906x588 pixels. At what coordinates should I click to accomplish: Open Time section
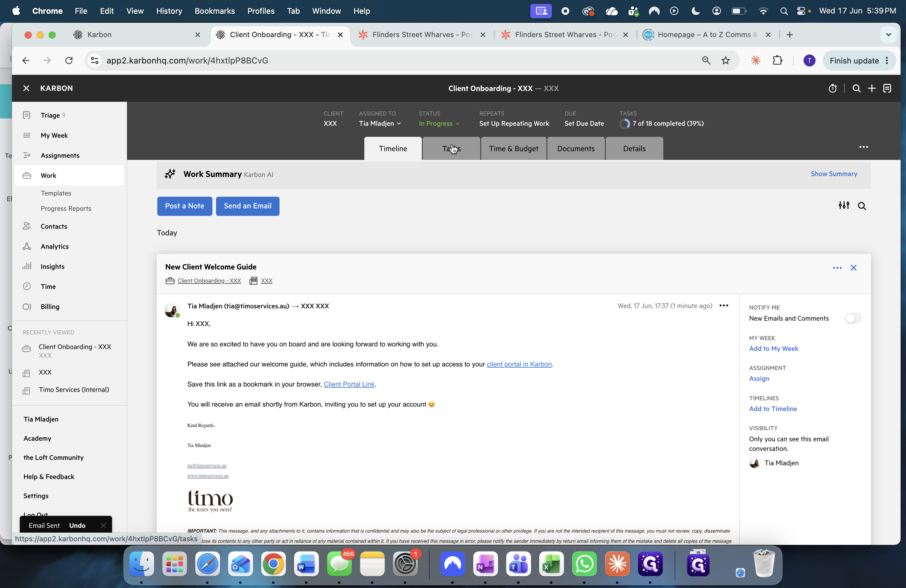point(69,287)
